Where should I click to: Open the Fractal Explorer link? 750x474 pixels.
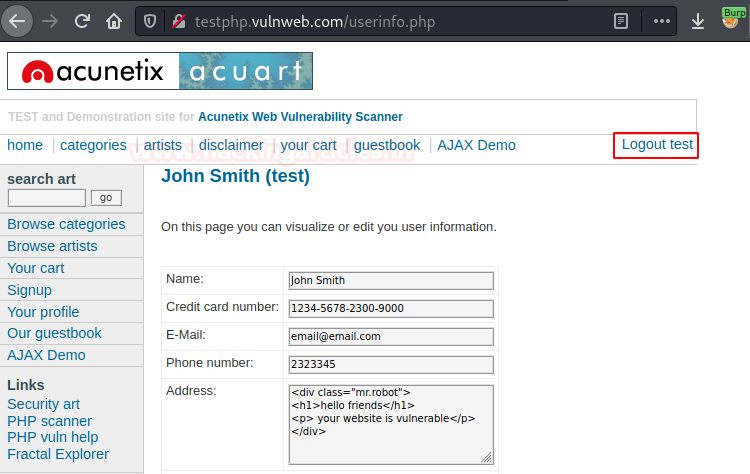pos(58,454)
